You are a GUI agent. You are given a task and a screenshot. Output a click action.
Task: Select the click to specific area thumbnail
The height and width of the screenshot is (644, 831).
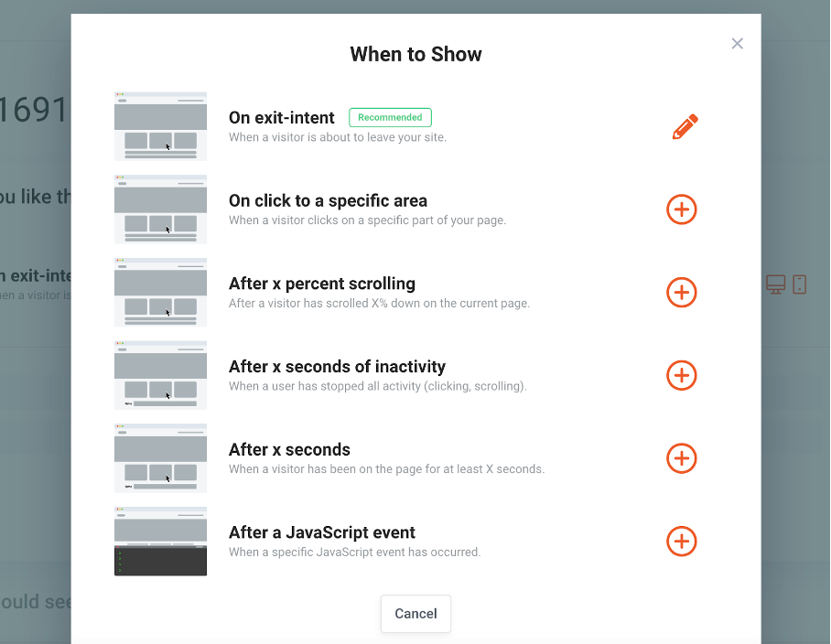[160, 209]
